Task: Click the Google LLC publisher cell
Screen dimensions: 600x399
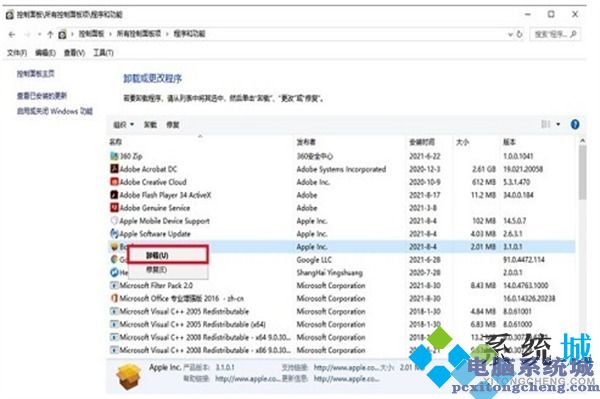Action: point(314,259)
